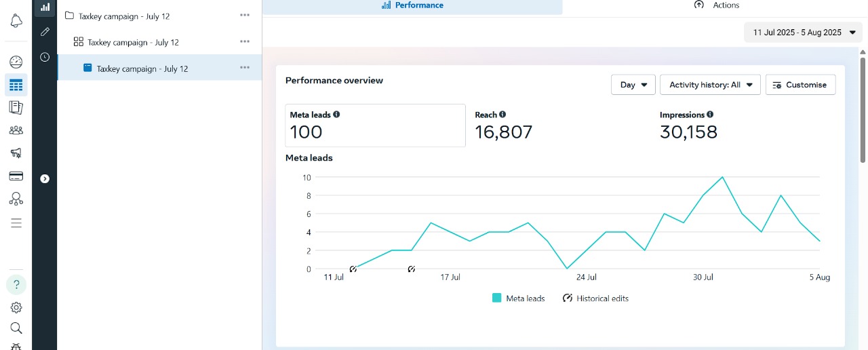This screenshot has width=868, height=350.
Task: Open Activity history: All dropdown
Action: click(x=710, y=85)
